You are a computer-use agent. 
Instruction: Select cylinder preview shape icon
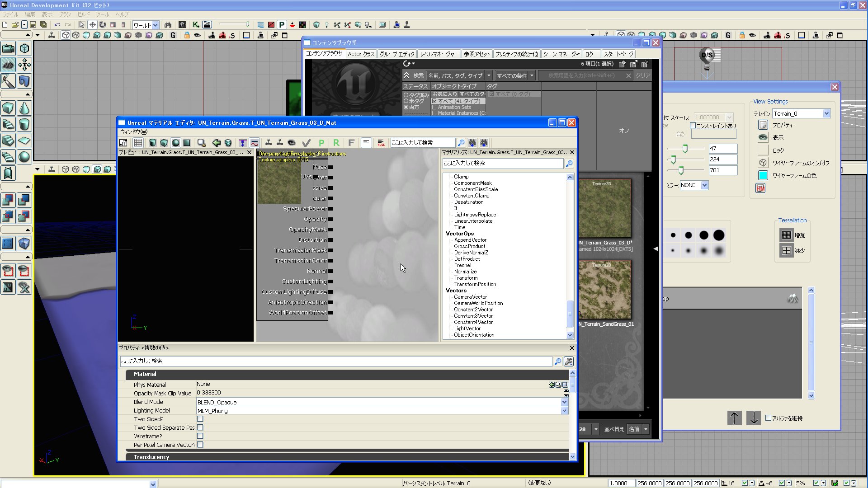(153, 143)
